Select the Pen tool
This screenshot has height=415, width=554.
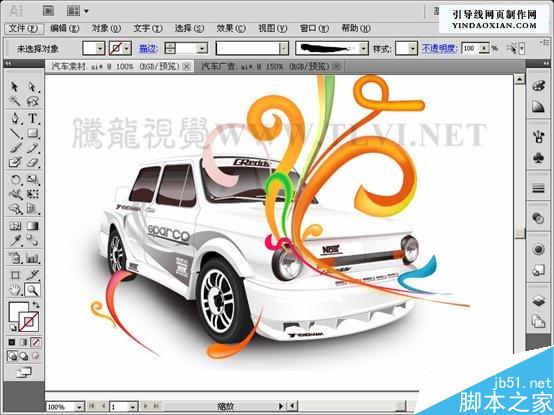point(14,118)
